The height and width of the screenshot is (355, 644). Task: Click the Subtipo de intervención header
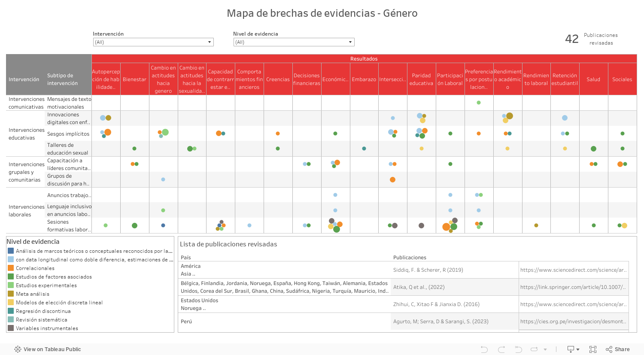[x=62, y=79]
